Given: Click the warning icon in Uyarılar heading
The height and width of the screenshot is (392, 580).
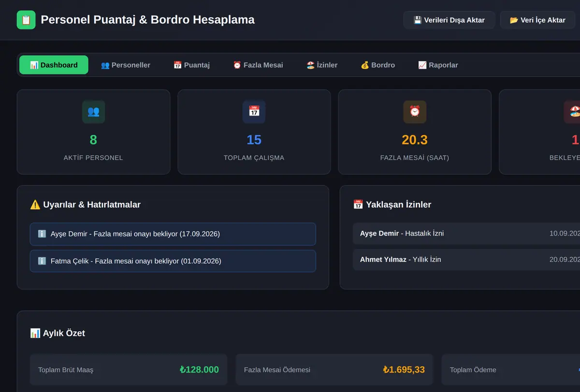Looking at the screenshot, I should pos(35,204).
